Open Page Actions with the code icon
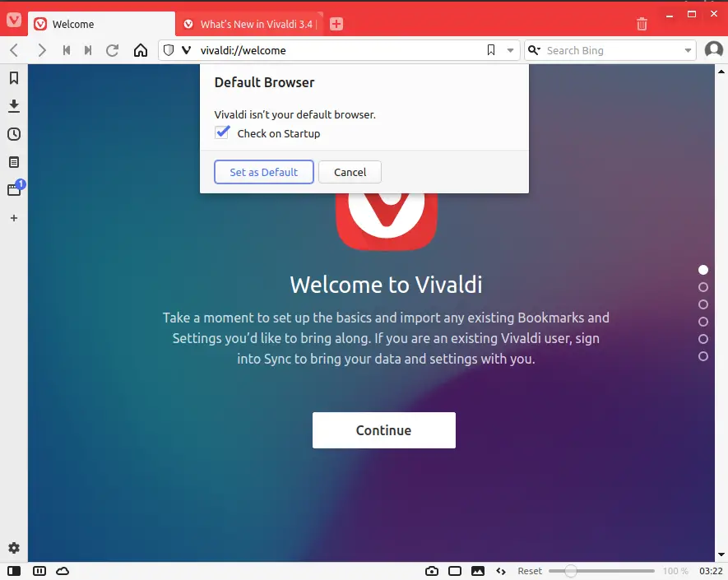Viewport: 728px width, 580px height. click(501, 570)
